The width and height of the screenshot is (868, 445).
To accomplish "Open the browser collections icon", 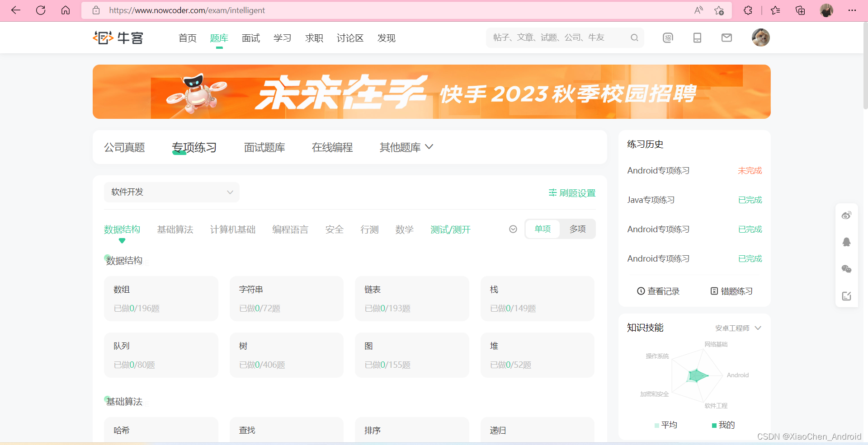I will pos(800,10).
